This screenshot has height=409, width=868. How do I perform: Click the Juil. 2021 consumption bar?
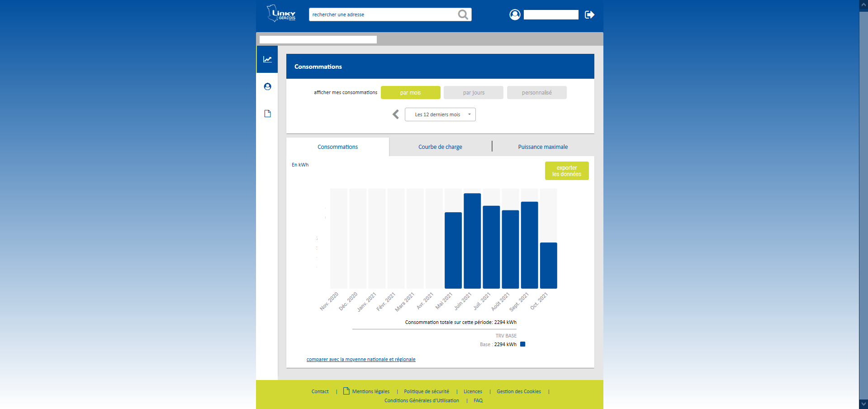coord(491,247)
